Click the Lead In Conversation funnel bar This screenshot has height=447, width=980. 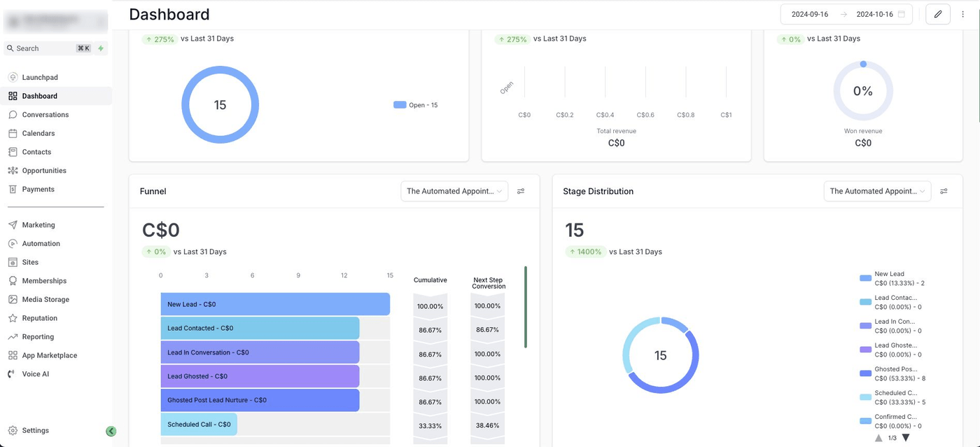(260, 352)
